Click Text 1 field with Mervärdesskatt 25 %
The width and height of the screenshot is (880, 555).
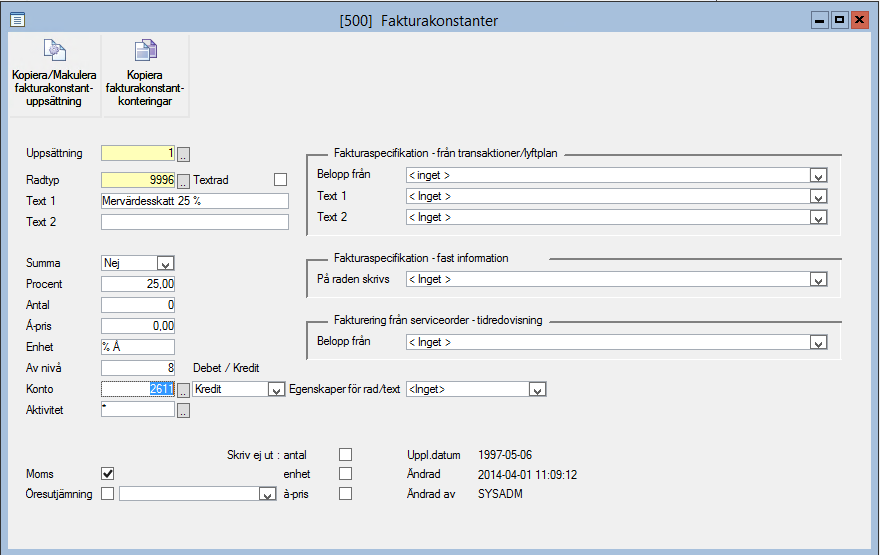point(195,201)
